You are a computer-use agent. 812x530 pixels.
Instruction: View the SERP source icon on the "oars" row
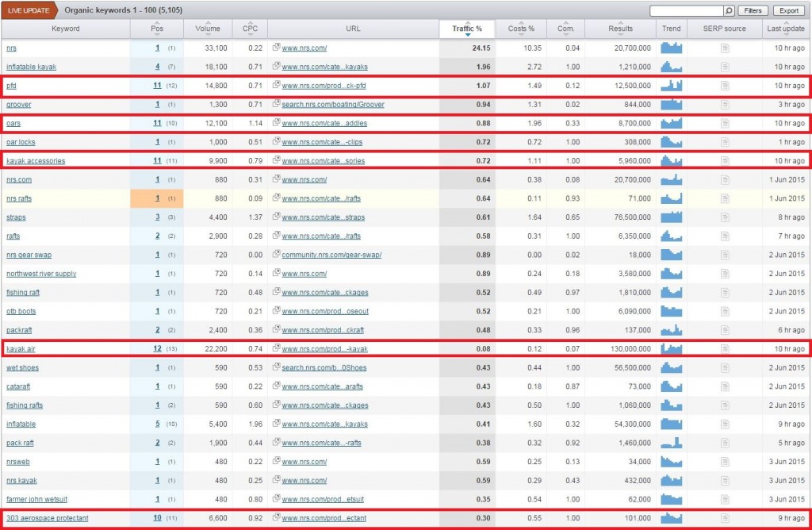click(x=724, y=123)
